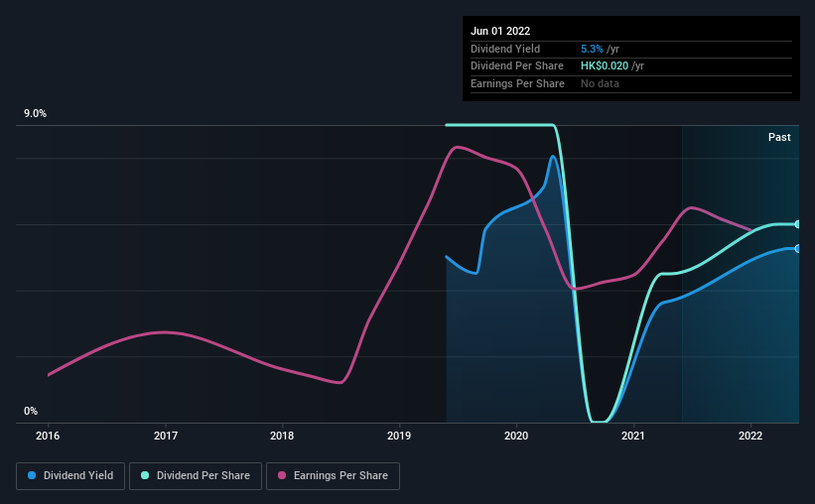Image resolution: width=815 pixels, height=504 pixels.
Task: Click the 0% y-axis label
Action: coord(31,412)
